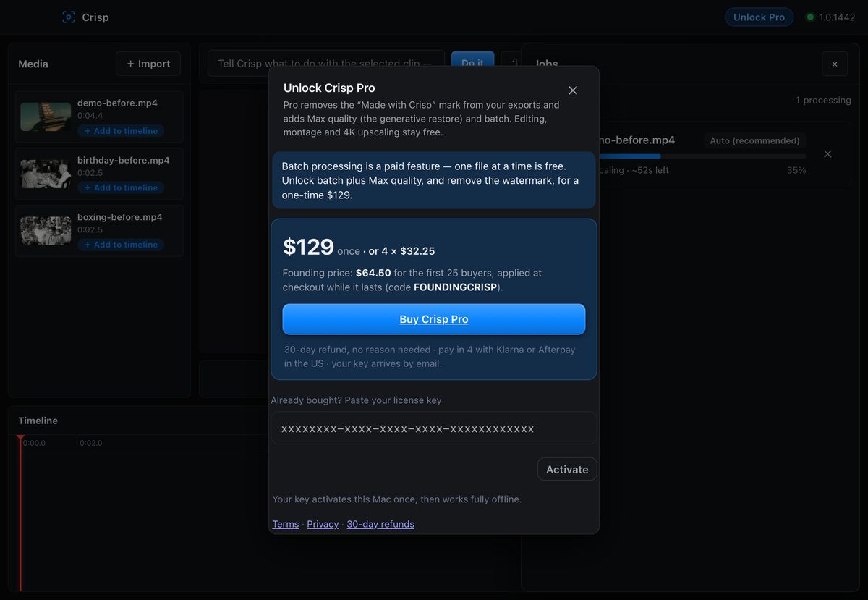Click the FOUNDINGCRISP code text
Screen dimensions: 868x600
click(x=455, y=287)
